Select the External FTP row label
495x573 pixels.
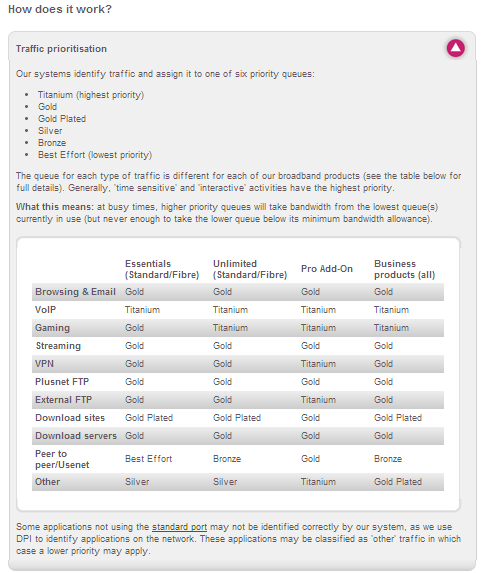pyautogui.click(x=64, y=399)
